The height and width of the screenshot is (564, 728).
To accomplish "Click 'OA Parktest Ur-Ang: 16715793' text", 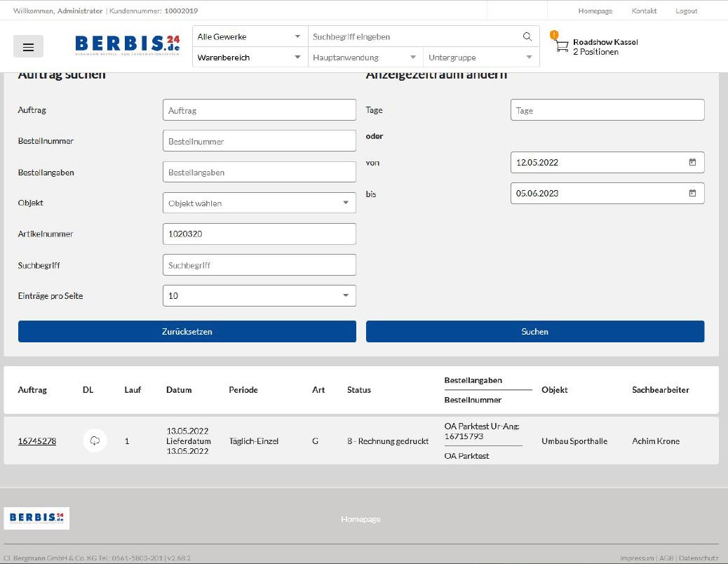I will (x=482, y=431).
